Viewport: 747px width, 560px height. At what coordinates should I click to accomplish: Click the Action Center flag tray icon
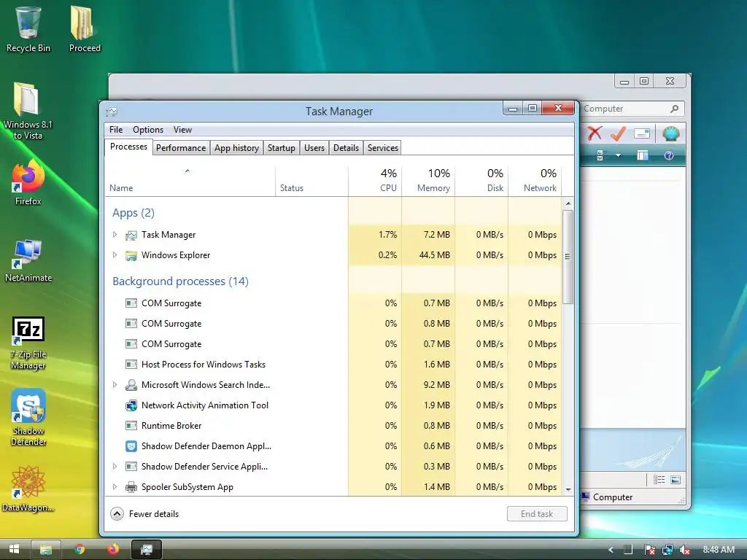click(x=649, y=550)
